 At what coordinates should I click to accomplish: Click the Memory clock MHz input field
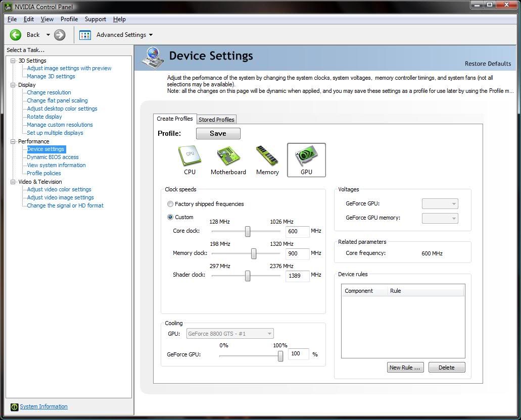[x=297, y=253]
